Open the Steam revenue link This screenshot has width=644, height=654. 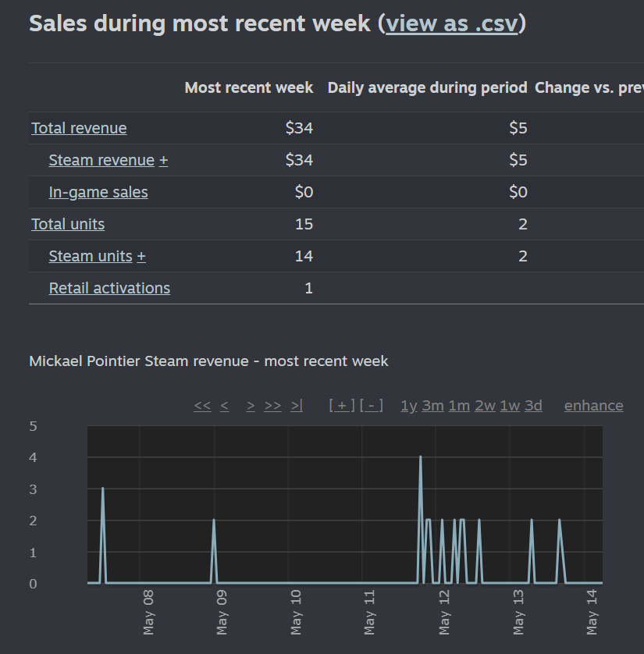point(101,160)
